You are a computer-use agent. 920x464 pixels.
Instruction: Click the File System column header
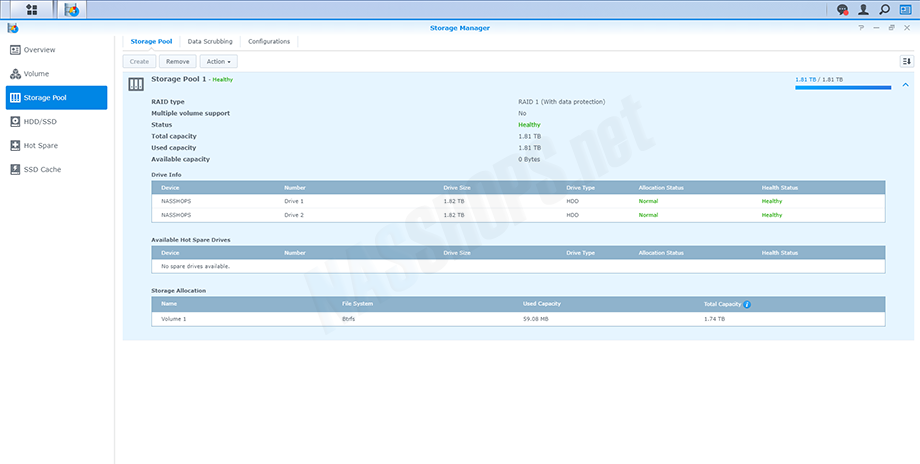(357, 304)
